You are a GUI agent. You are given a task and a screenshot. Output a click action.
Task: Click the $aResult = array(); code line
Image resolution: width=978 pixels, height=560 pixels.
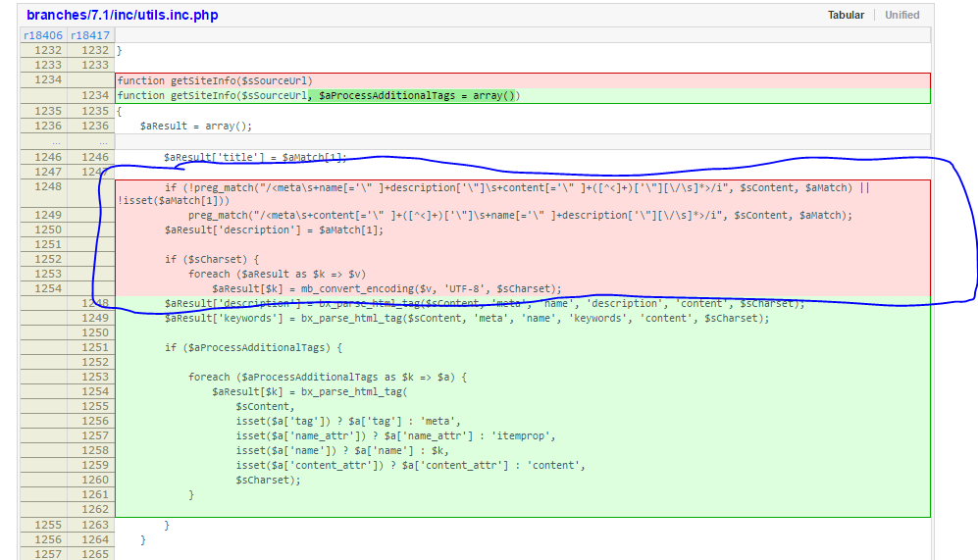196,126
